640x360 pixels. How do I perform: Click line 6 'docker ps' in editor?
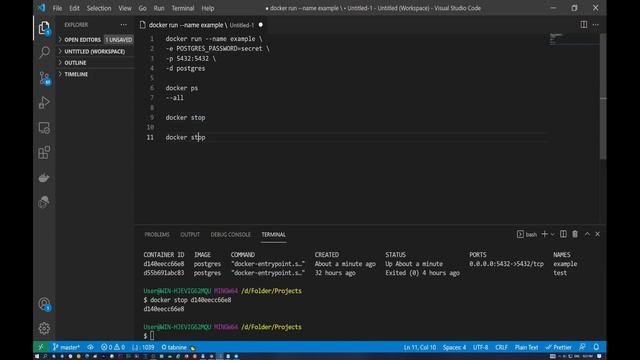tap(182, 88)
